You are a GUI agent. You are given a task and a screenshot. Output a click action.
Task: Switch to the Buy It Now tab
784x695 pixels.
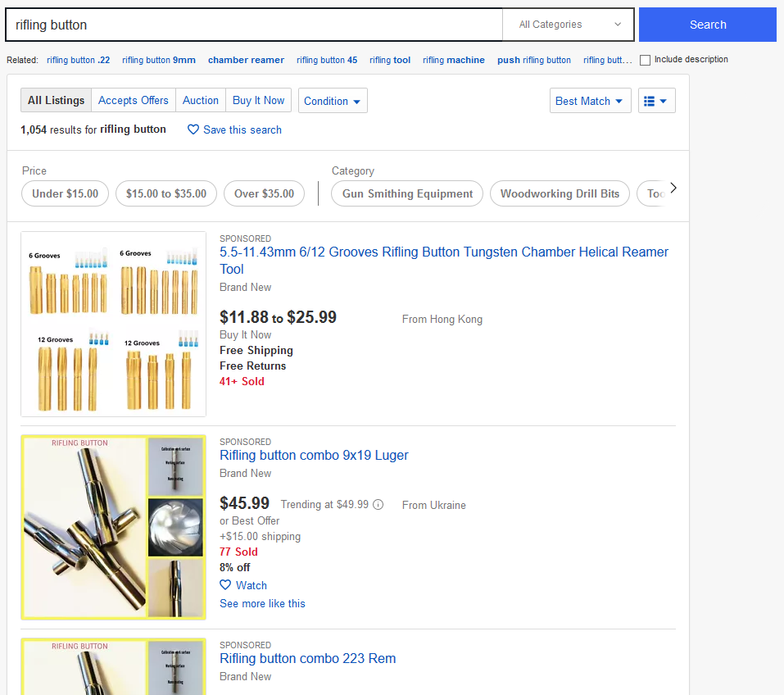[258, 100]
